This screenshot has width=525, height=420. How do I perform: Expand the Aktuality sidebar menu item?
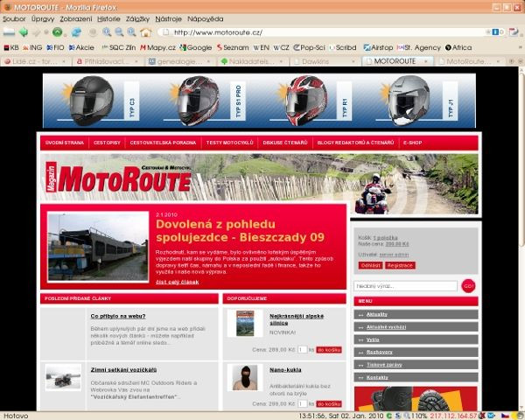[x=377, y=313]
